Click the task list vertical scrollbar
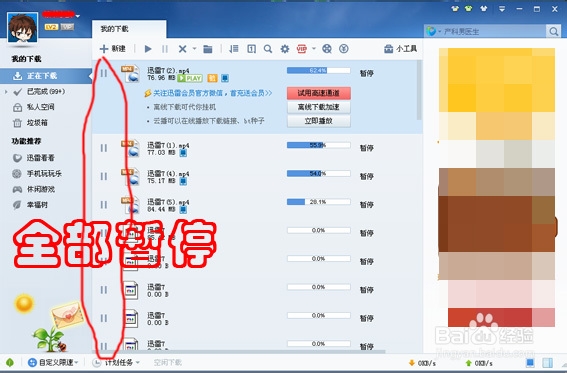This screenshot has width=567, height=373. pyautogui.click(x=419, y=90)
